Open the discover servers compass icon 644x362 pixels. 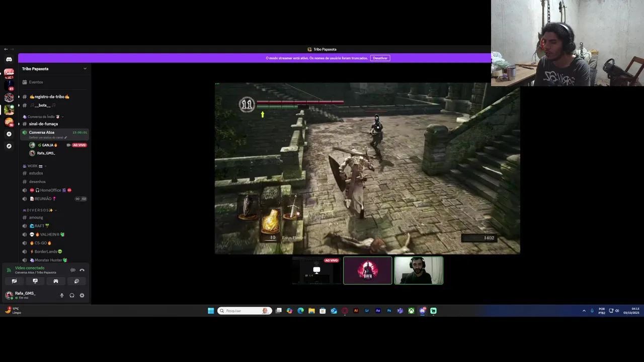9,146
